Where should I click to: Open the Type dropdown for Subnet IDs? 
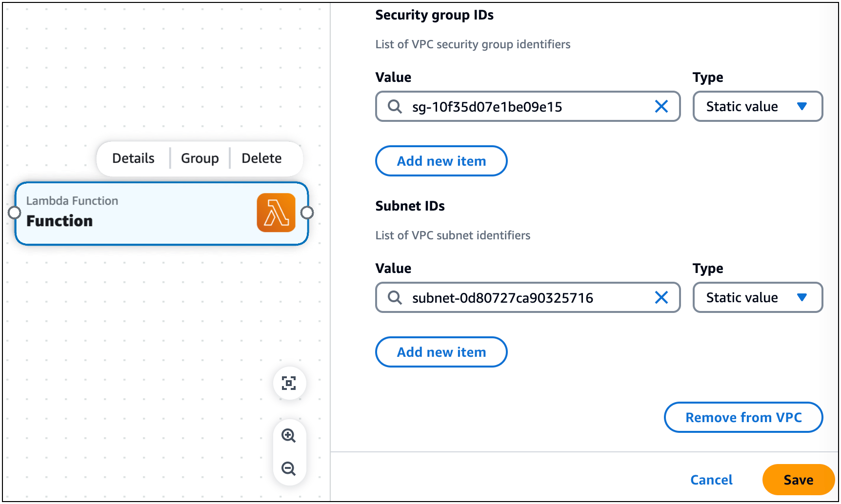[x=758, y=297]
